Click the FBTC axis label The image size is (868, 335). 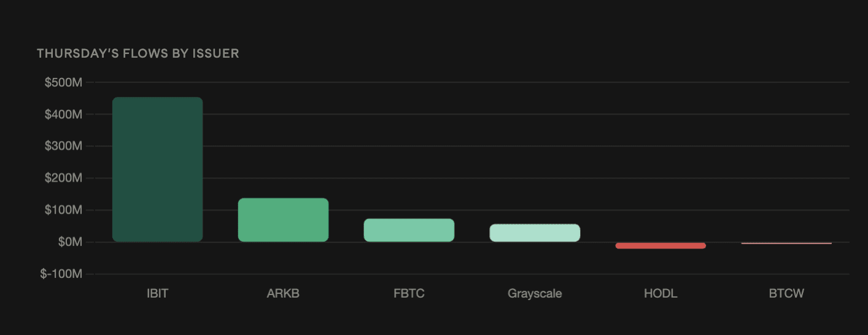[409, 293]
